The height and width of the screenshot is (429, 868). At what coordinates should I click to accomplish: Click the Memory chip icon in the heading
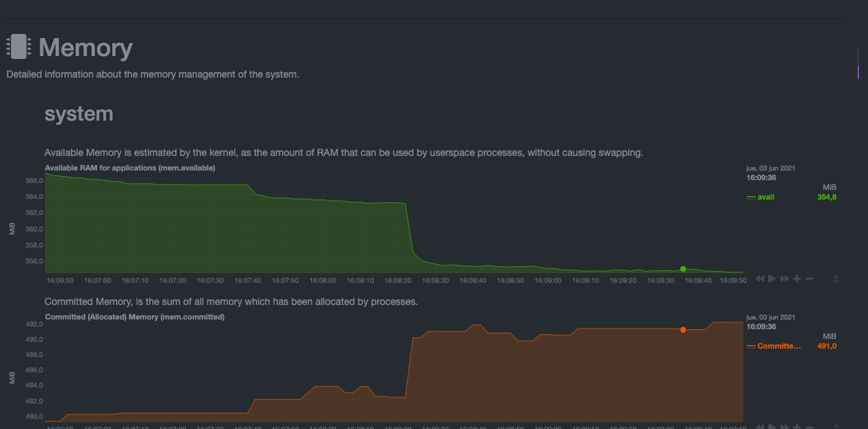[19, 47]
